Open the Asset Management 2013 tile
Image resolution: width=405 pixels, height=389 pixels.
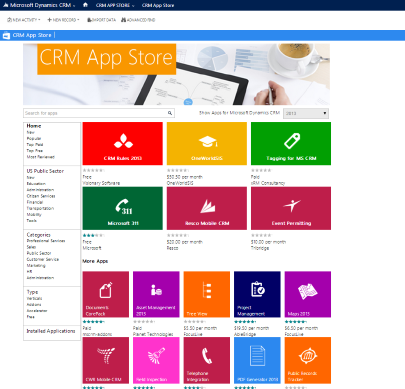[156, 294]
